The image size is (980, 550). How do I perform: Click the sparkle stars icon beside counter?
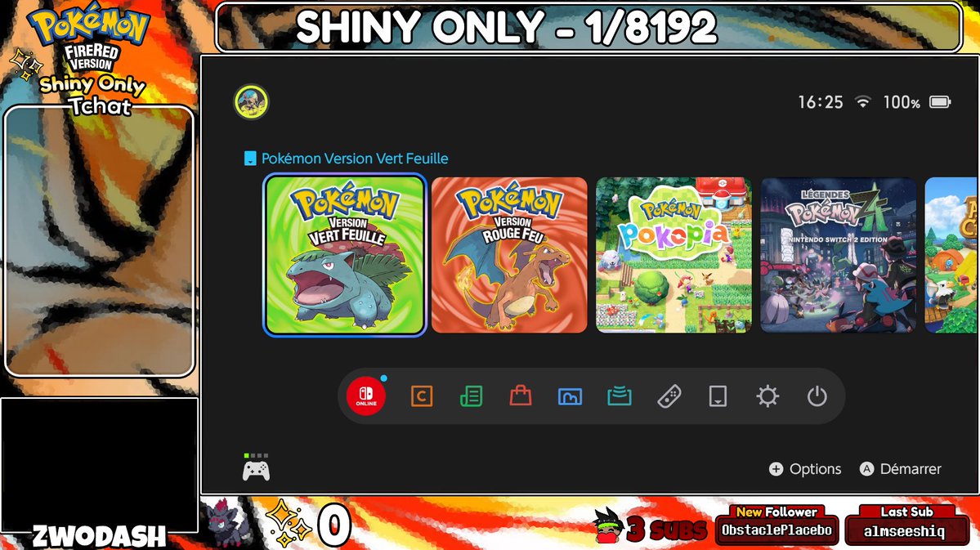(288, 522)
